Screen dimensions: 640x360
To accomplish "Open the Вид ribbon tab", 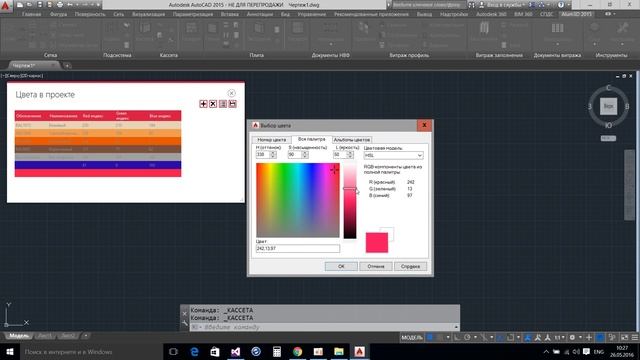I will [x=285, y=14].
